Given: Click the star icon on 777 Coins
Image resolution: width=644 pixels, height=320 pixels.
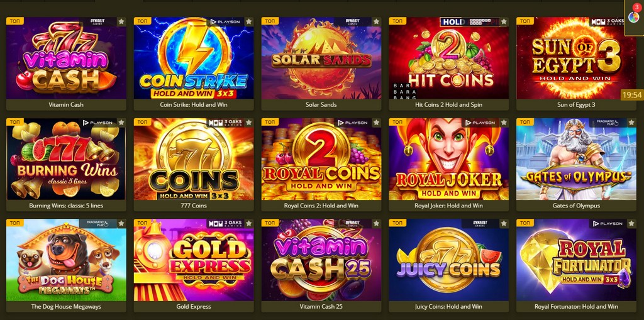Looking at the screenshot, I should click(x=249, y=123).
